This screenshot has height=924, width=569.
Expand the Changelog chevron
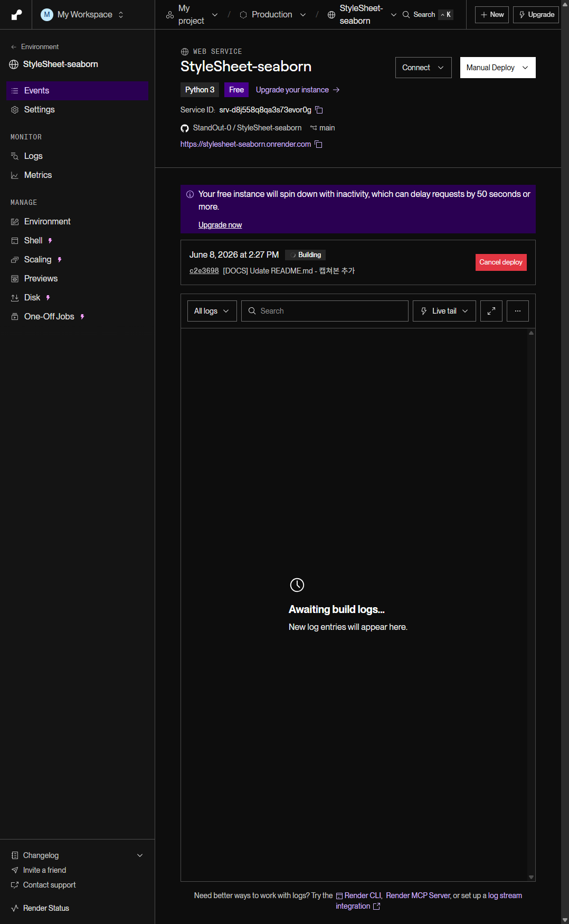pos(140,855)
